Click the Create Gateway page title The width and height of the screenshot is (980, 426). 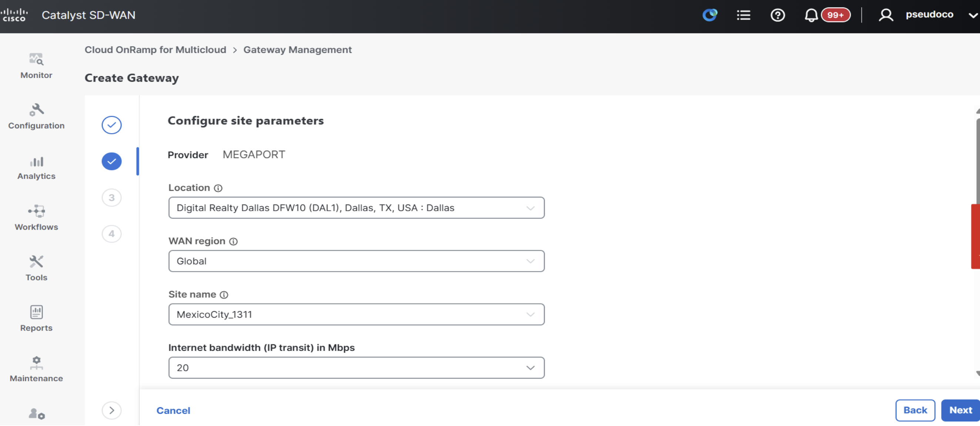click(x=132, y=78)
